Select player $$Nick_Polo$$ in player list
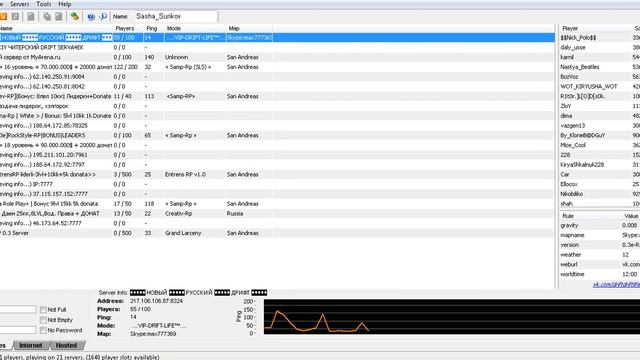Viewport: 640px width, 360px height. [x=600, y=38]
